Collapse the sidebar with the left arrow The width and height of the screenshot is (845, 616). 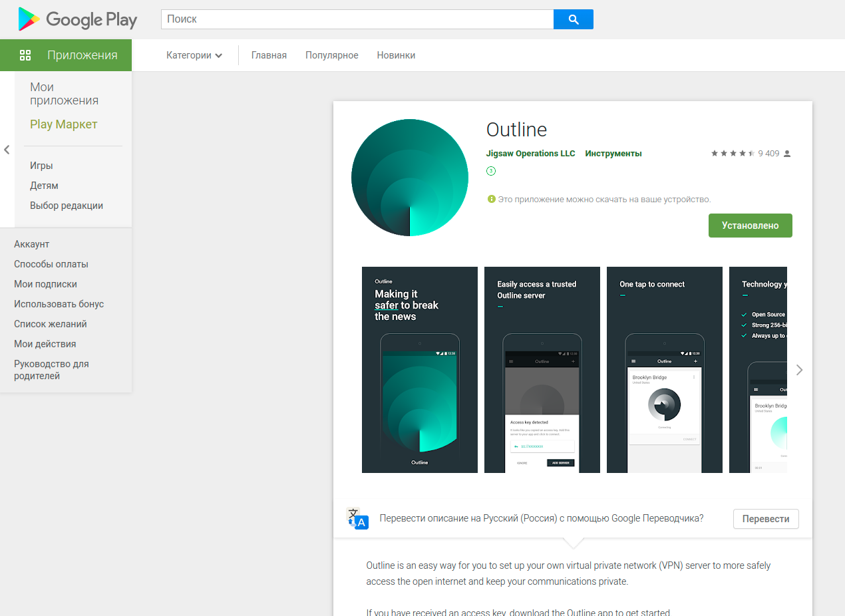tap(7, 150)
